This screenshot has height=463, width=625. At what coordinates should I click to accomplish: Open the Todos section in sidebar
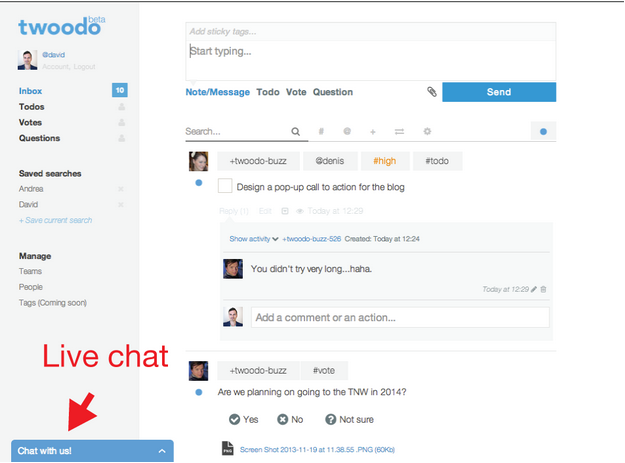click(x=32, y=107)
